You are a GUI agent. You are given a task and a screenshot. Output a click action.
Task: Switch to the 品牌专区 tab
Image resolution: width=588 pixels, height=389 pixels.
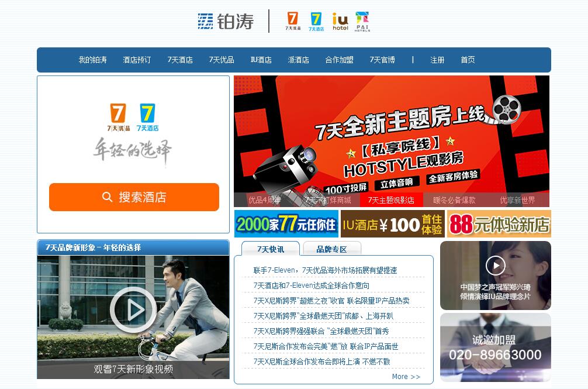(x=331, y=249)
